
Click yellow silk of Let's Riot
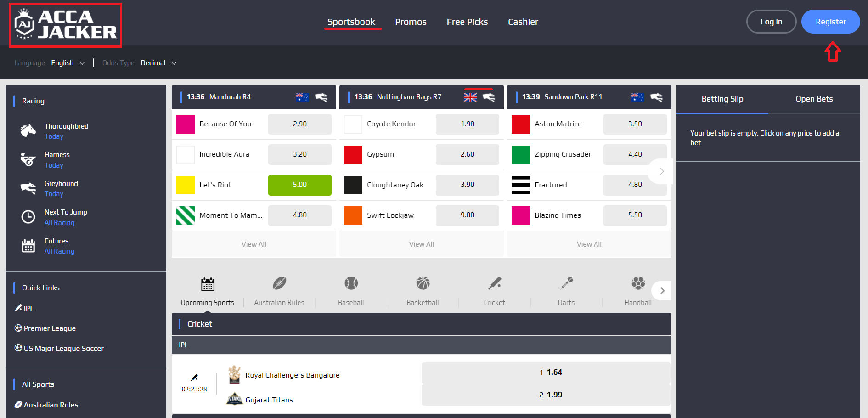(x=186, y=185)
